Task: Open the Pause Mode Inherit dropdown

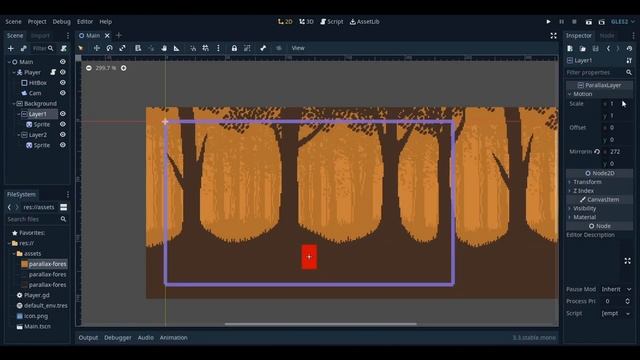Action: (616, 289)
